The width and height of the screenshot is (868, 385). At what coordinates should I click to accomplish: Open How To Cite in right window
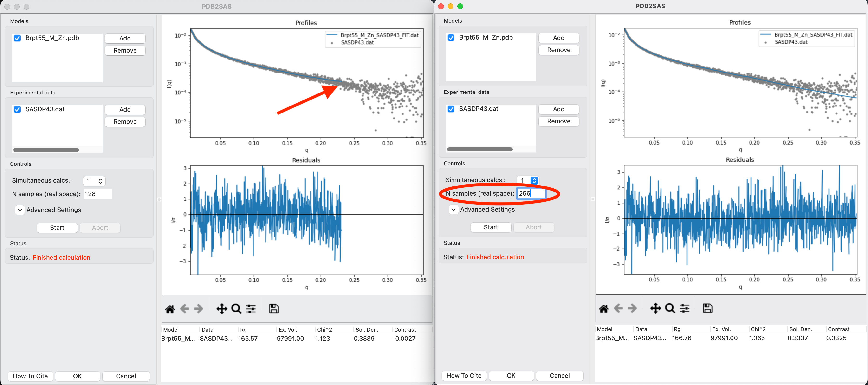[x=464, y=376]
